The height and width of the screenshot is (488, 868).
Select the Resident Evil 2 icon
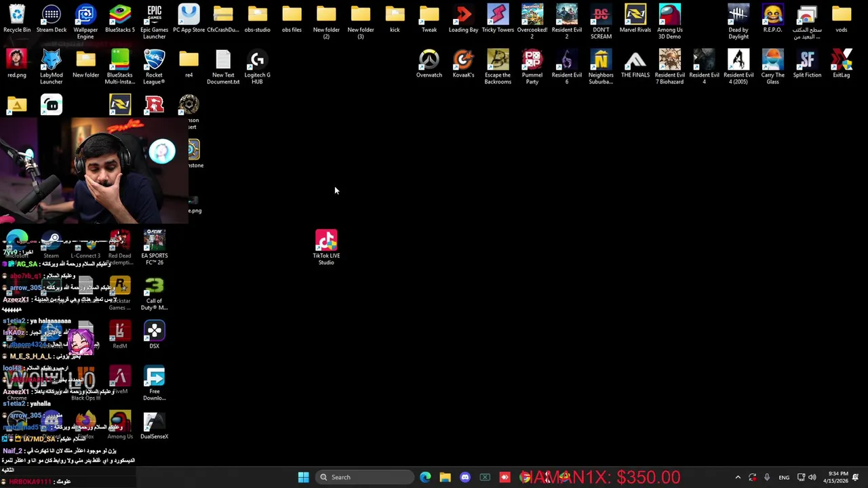click(567, 22)
